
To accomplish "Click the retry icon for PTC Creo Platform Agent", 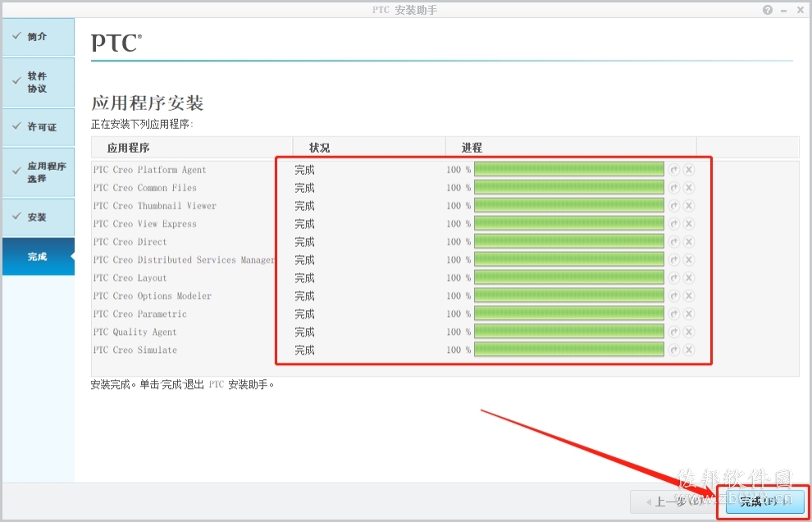I will pyautogui.click(x=673, y=170).
